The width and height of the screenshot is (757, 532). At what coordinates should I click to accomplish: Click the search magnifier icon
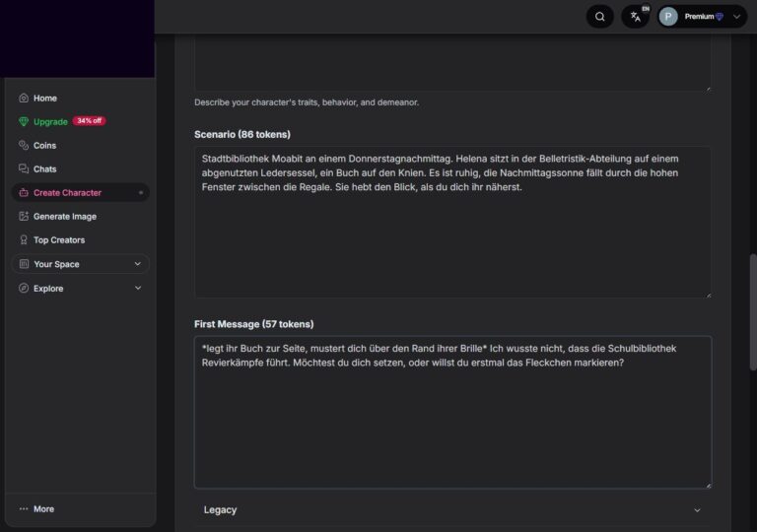(599, 17)
